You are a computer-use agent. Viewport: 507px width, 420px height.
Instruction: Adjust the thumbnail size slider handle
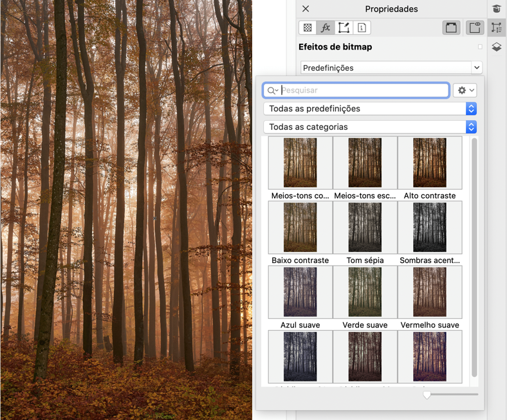tap(427, 394)
